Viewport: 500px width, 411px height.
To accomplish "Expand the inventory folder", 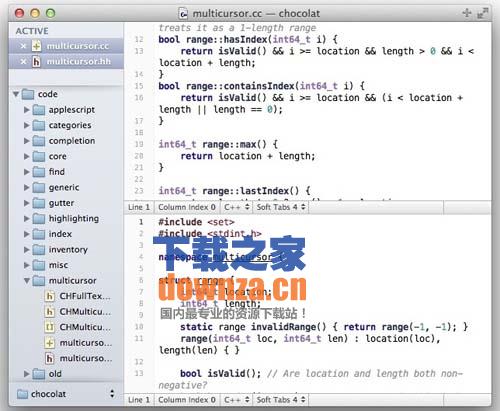I will pyautogui.click(x=27, y=250).
